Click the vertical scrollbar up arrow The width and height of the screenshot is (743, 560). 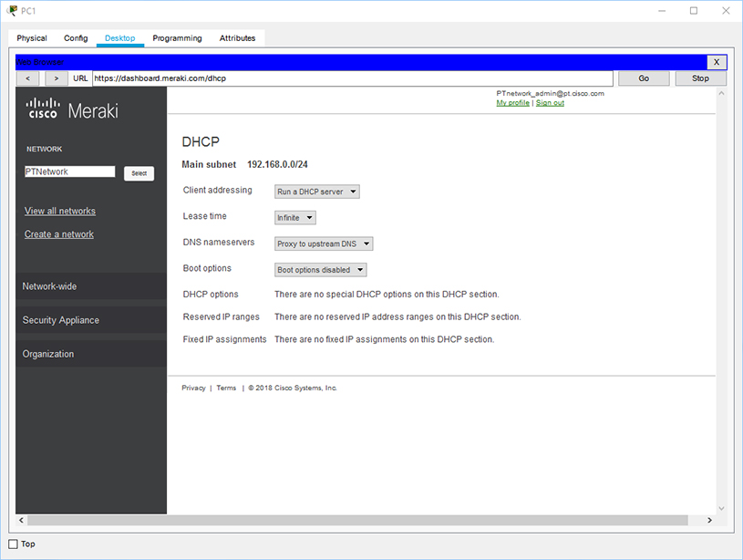point(721,93)
